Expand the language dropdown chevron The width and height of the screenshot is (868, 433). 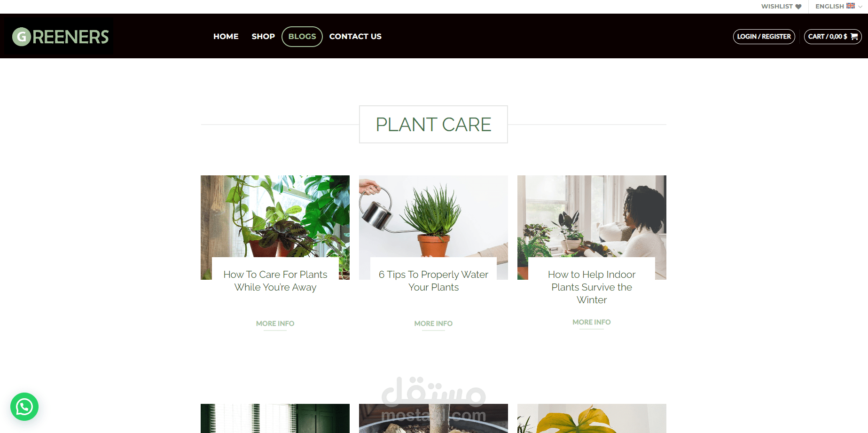click(x=860, y=7)
